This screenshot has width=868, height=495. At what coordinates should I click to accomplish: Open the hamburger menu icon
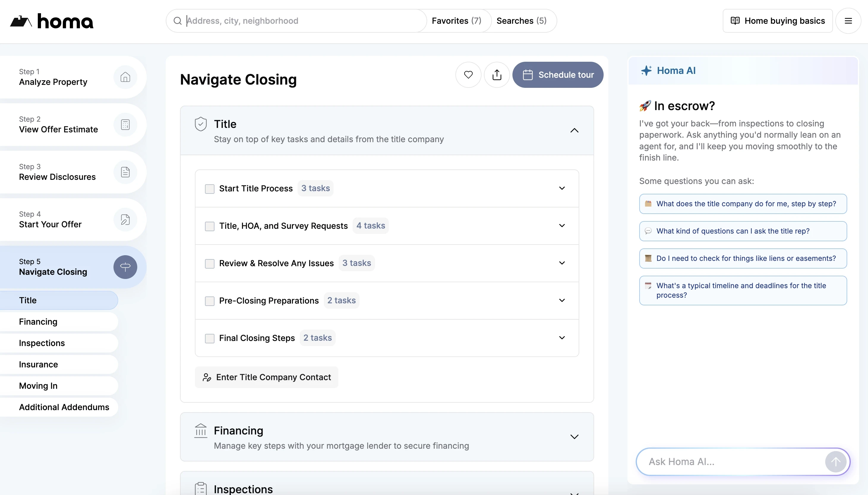click(x=848, y=21)
